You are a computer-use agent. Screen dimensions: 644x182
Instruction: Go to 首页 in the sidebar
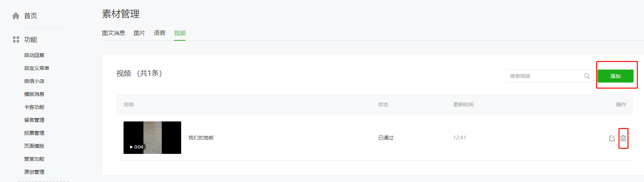pos(31,16)
